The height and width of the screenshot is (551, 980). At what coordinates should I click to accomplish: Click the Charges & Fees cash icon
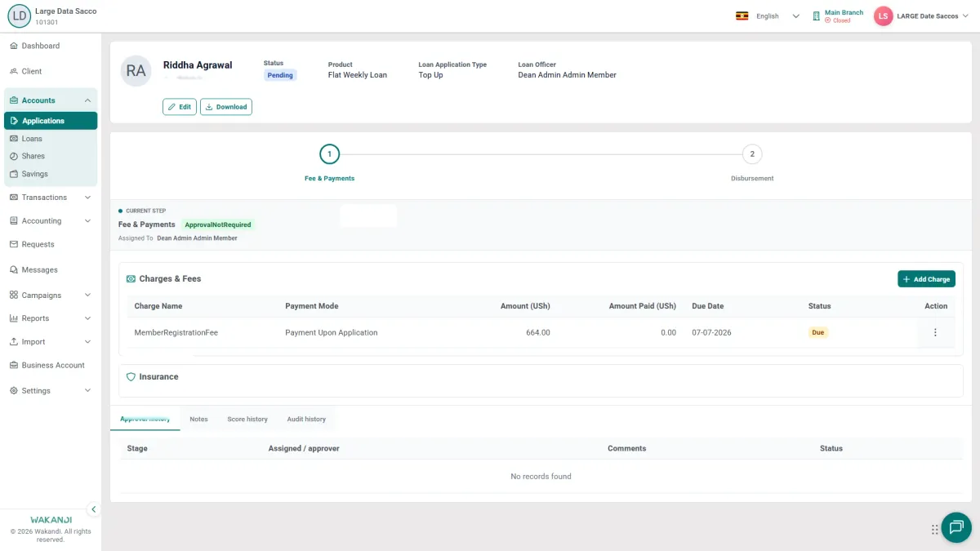point(131,278)
